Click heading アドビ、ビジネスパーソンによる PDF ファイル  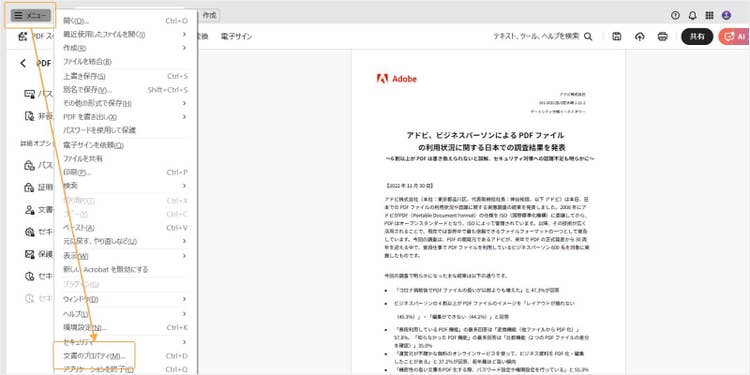point(485,135)
